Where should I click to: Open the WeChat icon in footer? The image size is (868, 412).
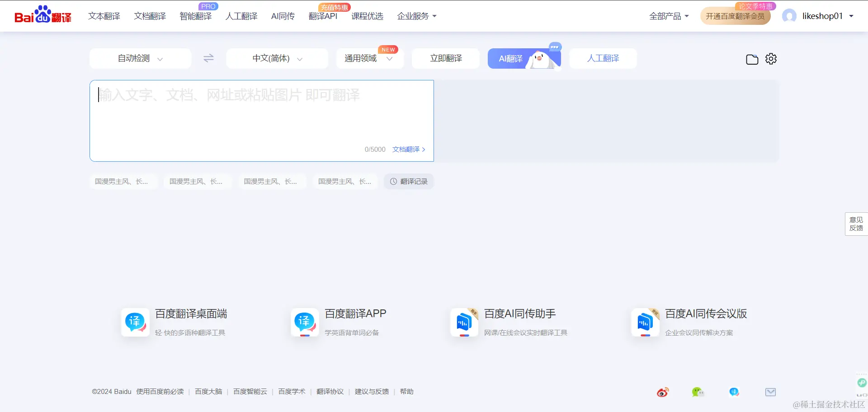[x=698, y=392]
